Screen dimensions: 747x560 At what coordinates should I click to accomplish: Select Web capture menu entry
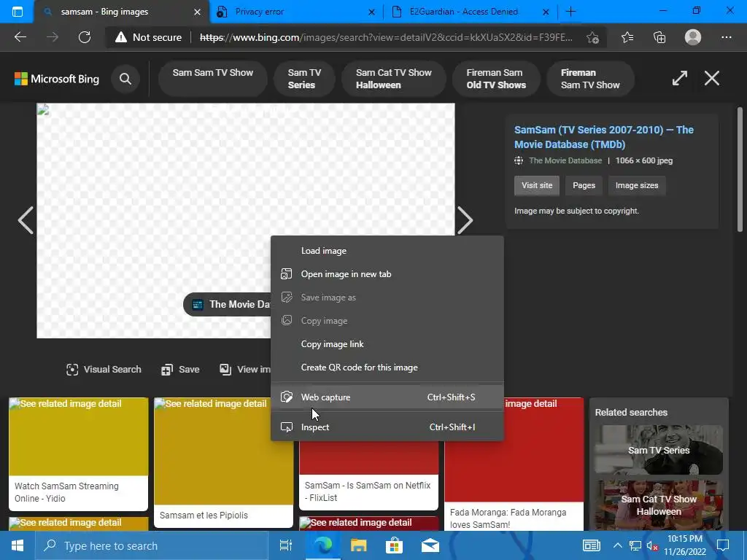(387, 397)
